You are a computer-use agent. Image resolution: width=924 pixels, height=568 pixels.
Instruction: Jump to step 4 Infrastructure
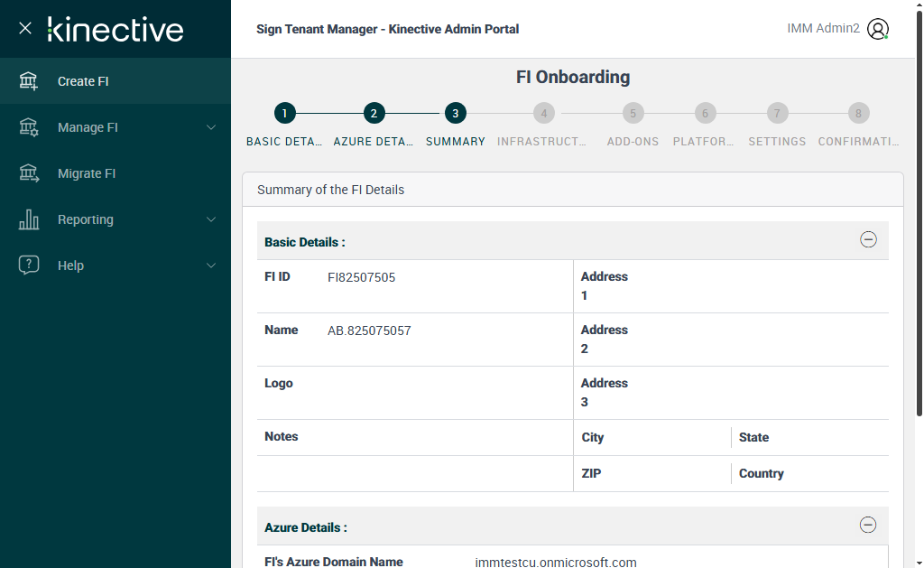point(543,114)
